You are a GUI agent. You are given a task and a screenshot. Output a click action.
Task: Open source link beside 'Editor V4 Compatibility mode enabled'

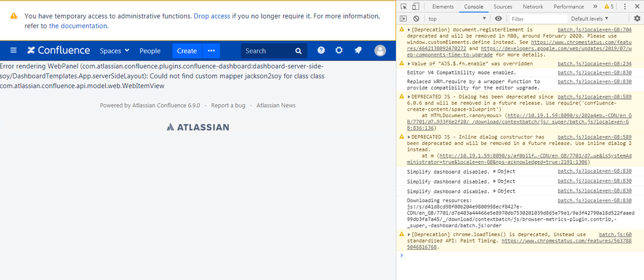point(594,73)
